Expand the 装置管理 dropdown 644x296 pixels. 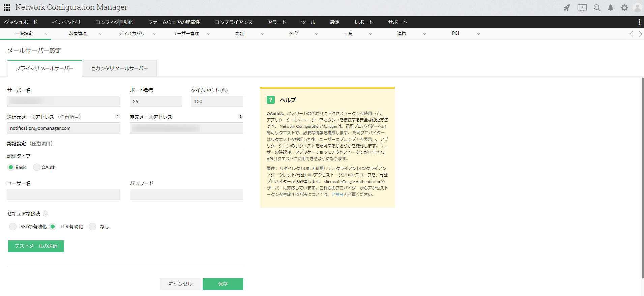tap(100, 34)
